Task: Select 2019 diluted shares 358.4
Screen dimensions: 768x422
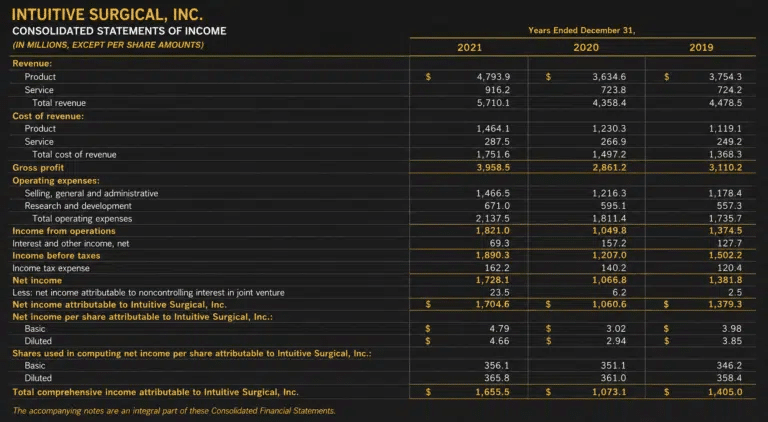Action: click(729, 378)
